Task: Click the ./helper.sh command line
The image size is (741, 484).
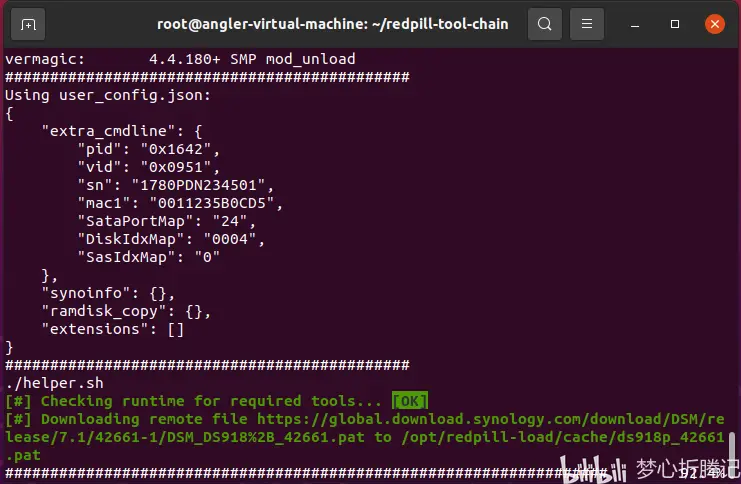Action: click(53, 383)
